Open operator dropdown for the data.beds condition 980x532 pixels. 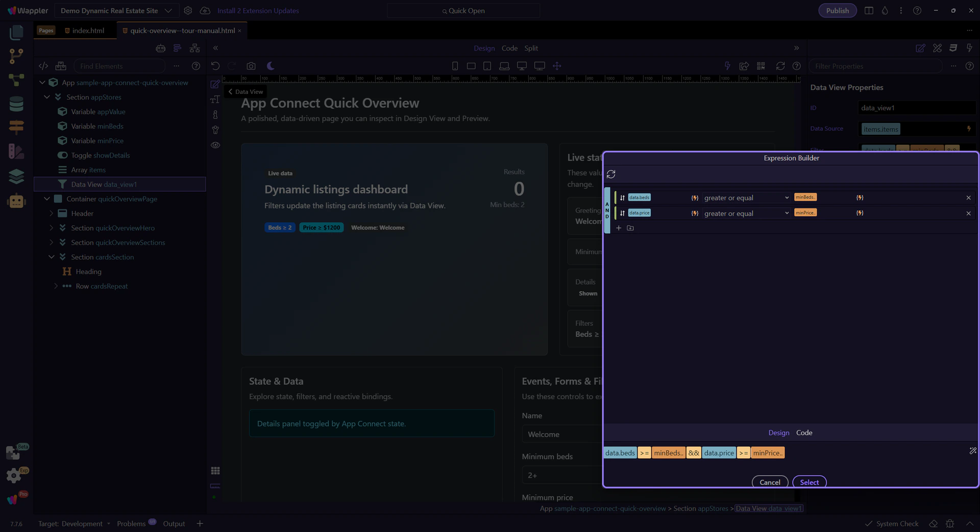point(746,198)
